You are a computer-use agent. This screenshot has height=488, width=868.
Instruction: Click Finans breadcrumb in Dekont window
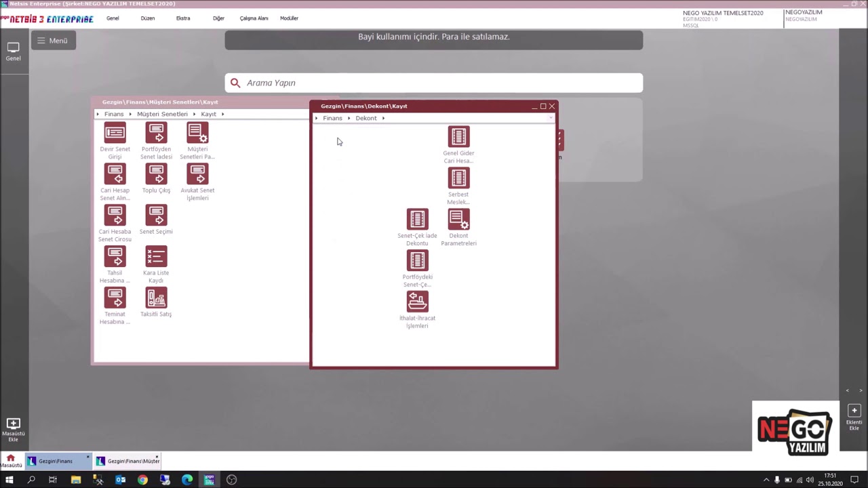click(x=332, y=118)
